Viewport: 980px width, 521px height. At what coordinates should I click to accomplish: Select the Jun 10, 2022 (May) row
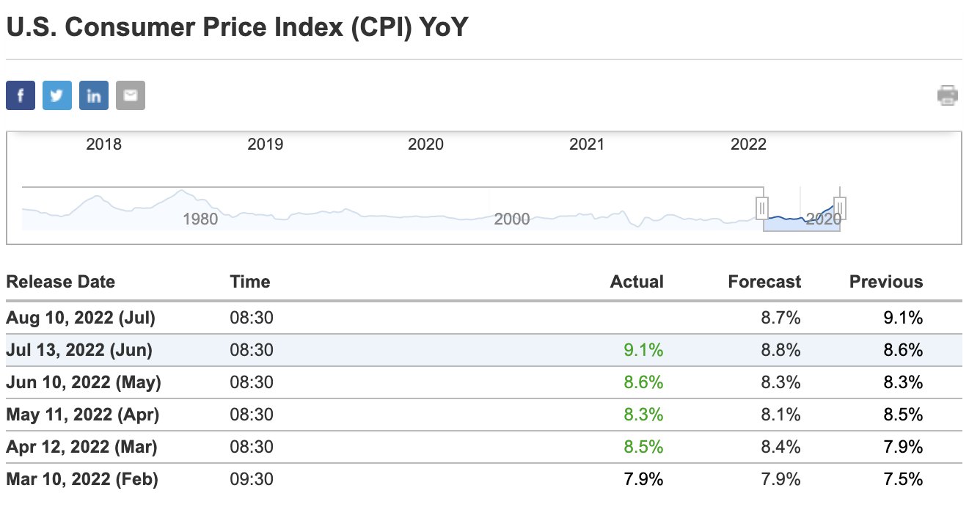pyautogui.click(x=484, y=382)
